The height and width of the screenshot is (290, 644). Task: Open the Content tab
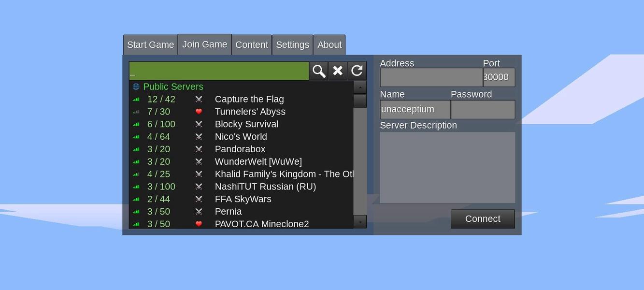[252, 45]
